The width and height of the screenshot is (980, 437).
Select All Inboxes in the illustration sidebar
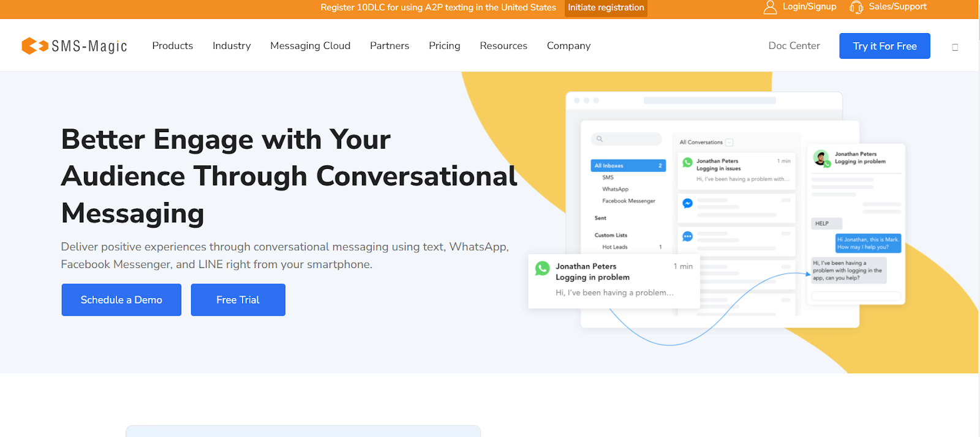click(x=628, y=166)
